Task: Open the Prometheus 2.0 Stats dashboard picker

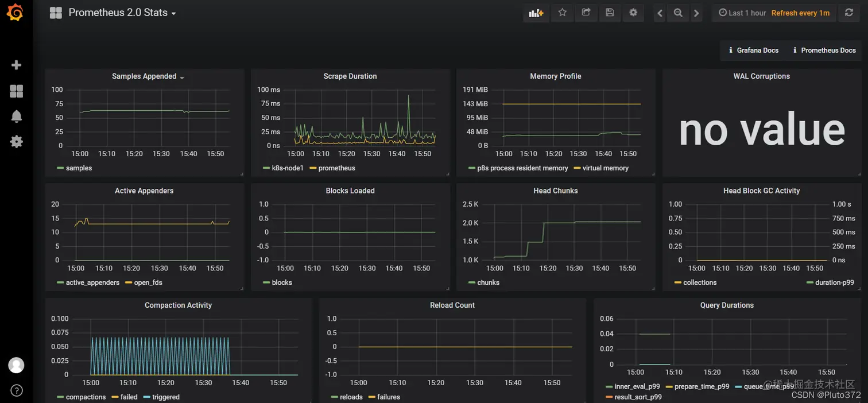Action: (122, 13)
